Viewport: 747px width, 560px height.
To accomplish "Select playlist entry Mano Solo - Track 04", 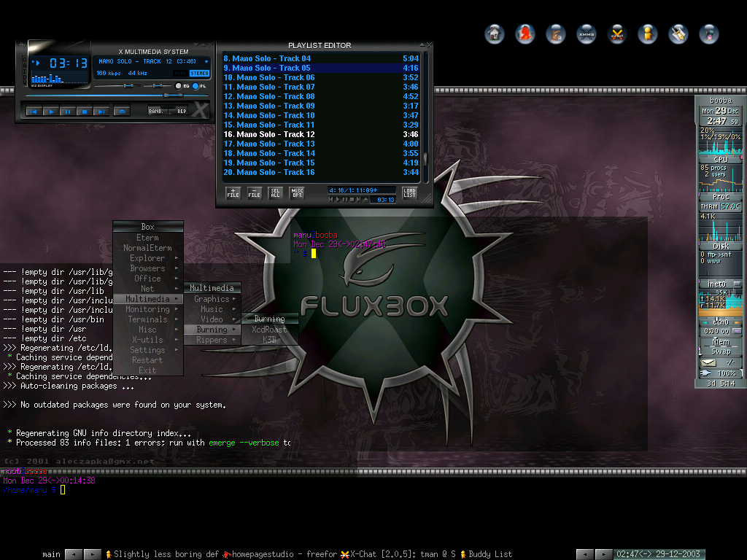I will coord(321,58).
